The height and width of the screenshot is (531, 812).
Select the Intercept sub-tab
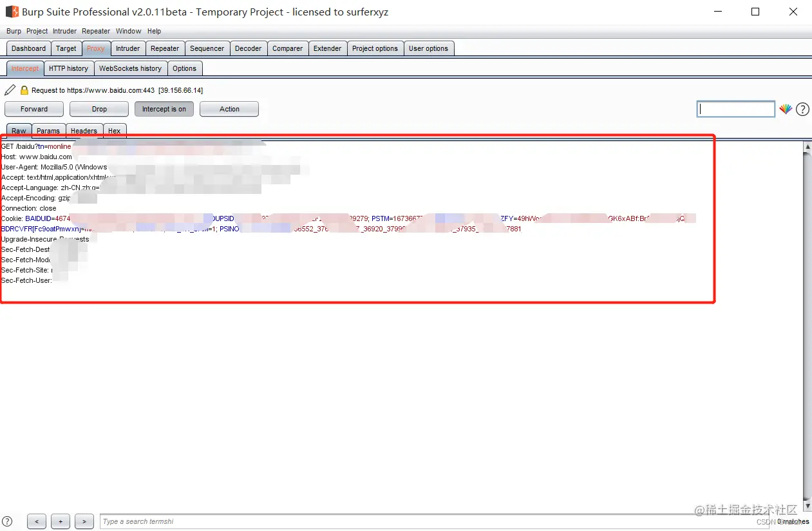point(25,68)
